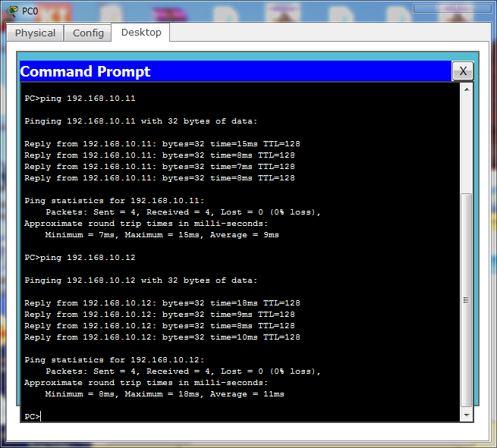This screenshot has width=497, height=448.
Task: Click the reply line with time=18ms
Action: tap(162, 303)
